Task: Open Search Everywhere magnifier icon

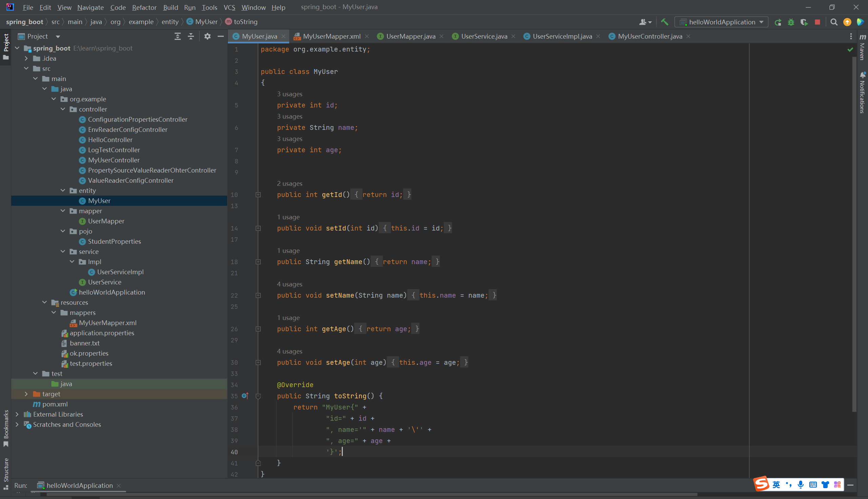Action: pyautogui.click(x=834, y=22)
